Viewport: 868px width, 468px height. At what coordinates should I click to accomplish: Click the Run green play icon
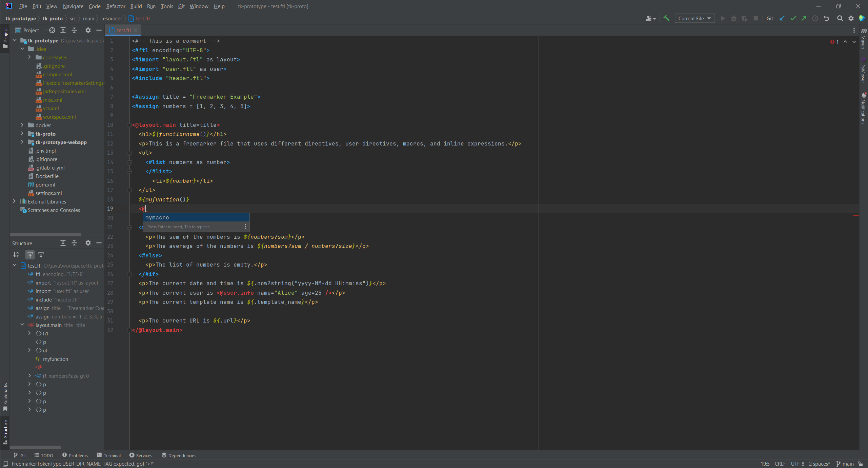722,18
